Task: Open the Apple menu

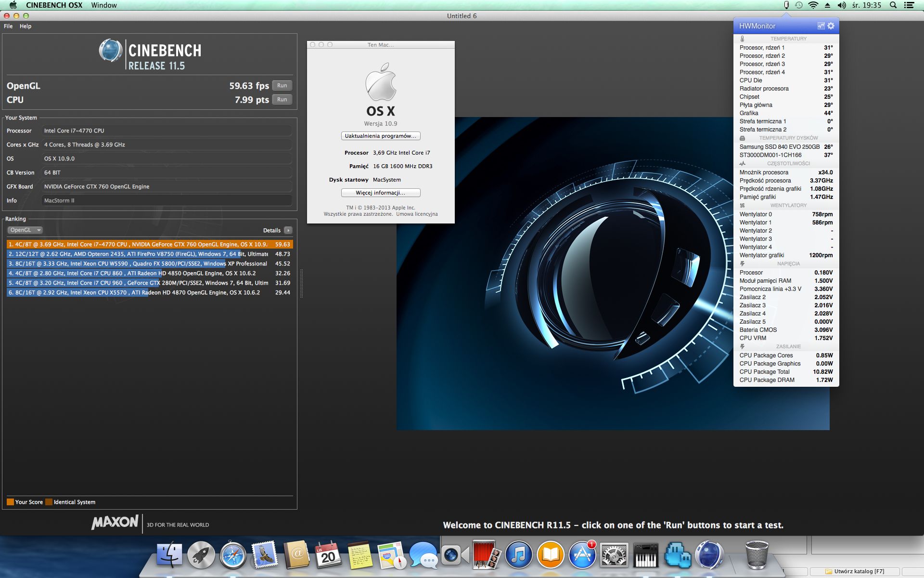Action: coord(13,5)
